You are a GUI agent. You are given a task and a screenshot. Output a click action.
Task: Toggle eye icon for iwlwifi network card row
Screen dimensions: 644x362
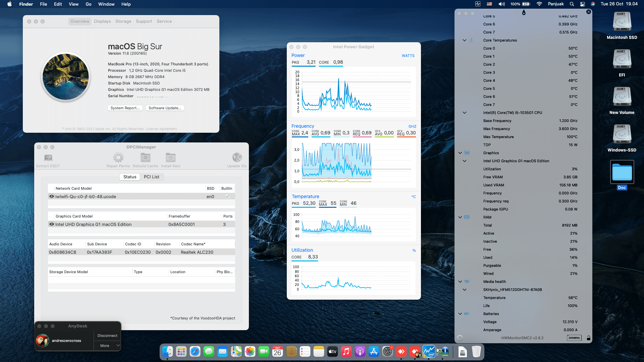(x=52, y=196)
